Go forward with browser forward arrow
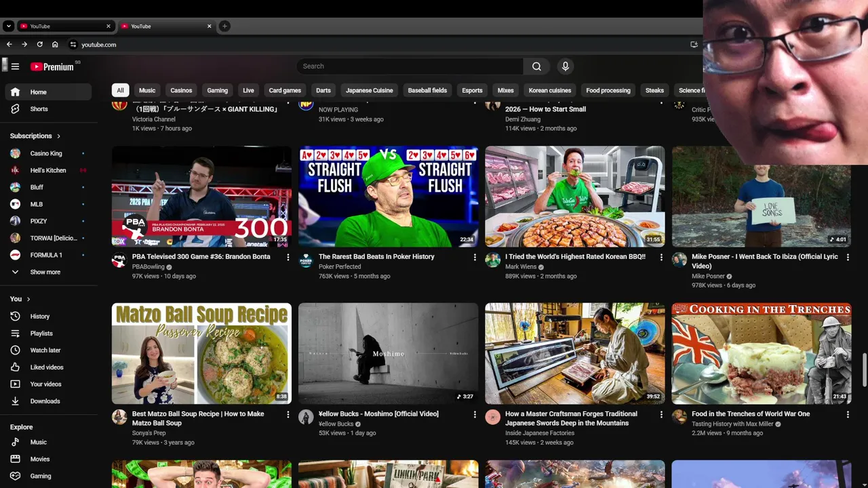868x488 pixels. pyautogui.click(x=24, y=45)
